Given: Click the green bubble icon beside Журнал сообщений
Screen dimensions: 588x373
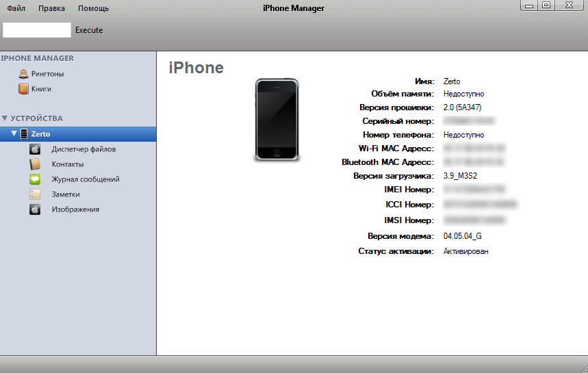Looking at the screenshot, I should [x=35, y=179].
